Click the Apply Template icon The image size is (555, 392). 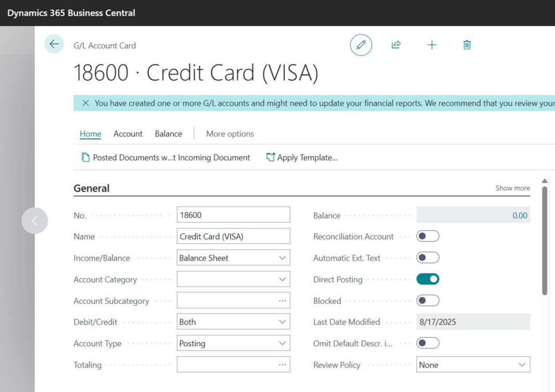270,157
